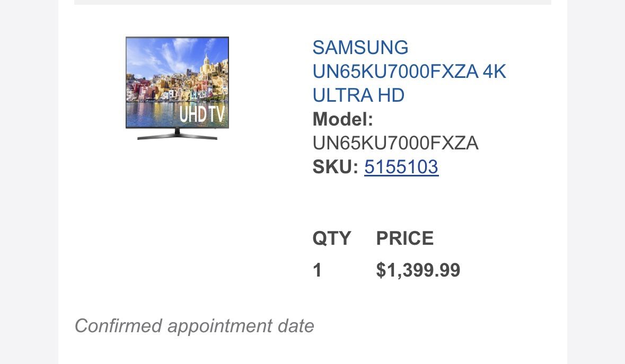
Task: Click the "UHD TV" text on the product image
Action: coord(201,114)
